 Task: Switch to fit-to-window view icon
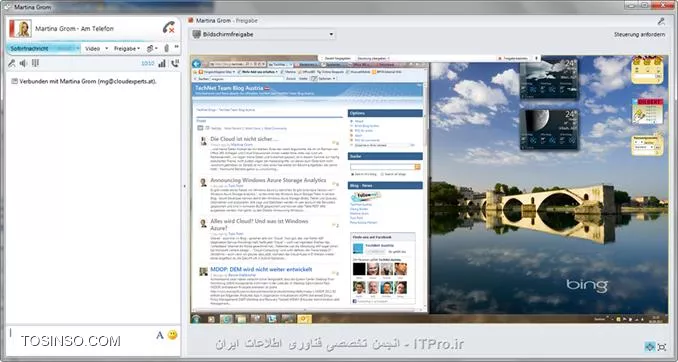pyautogui.click(x=649, y=347)
